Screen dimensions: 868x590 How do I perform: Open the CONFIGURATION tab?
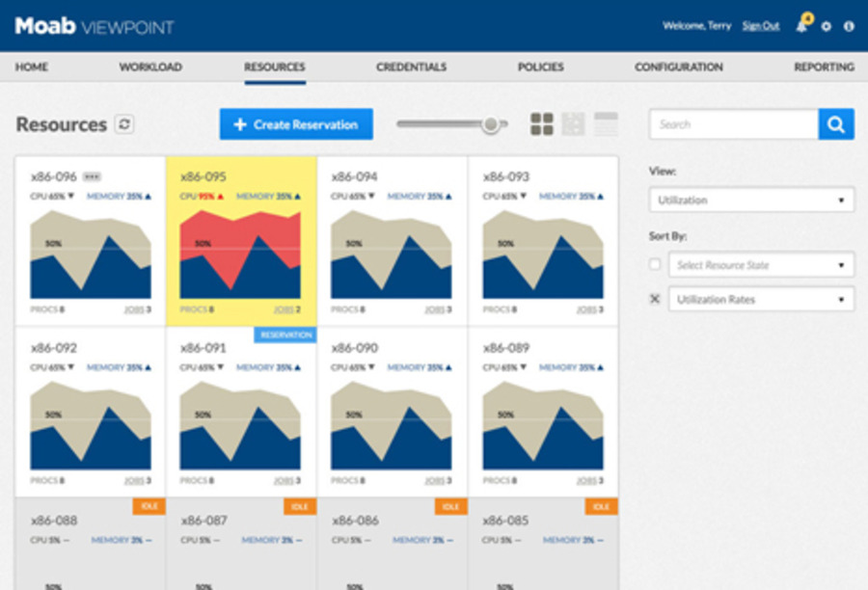coord(679,67)
